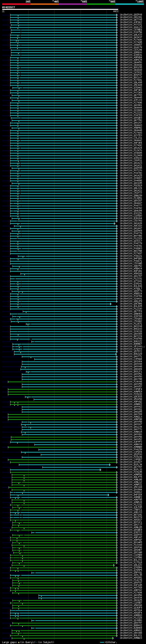
Task: Select the UniRef100_B9S155 label
Action: pyautogui.click(x=131, y=67)
